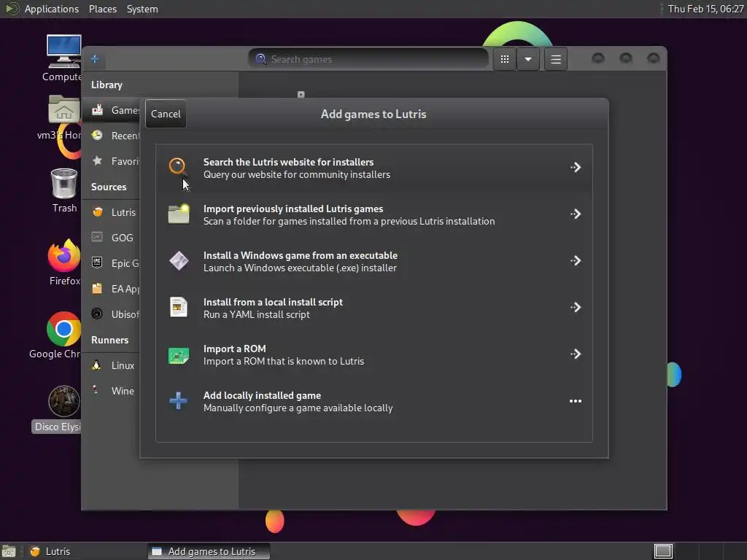Image resolution: width=747 pixels, height=560 pixels.
Task: Open Search the Lutris website for installers
Action: 374,168
